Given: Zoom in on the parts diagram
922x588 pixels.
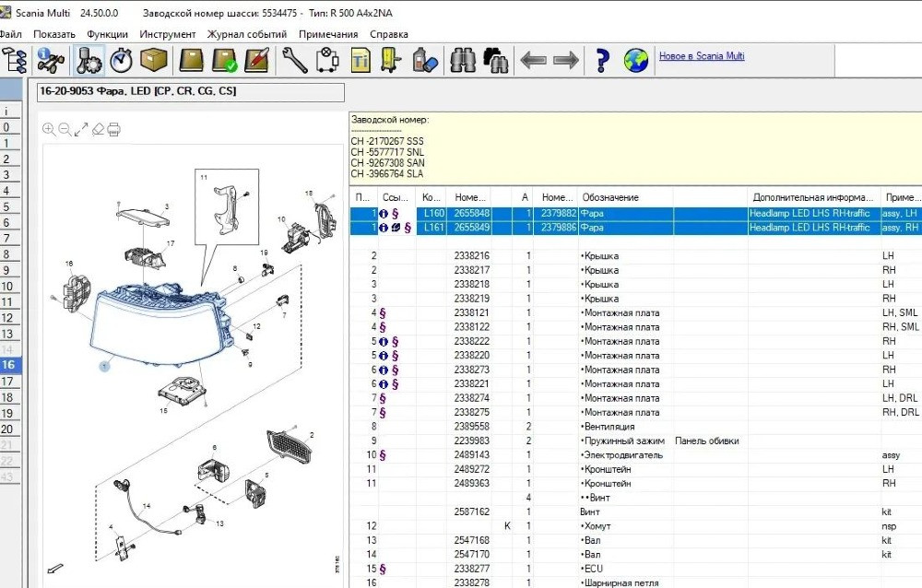Looking at the screenshot, I should coord(49,129).
